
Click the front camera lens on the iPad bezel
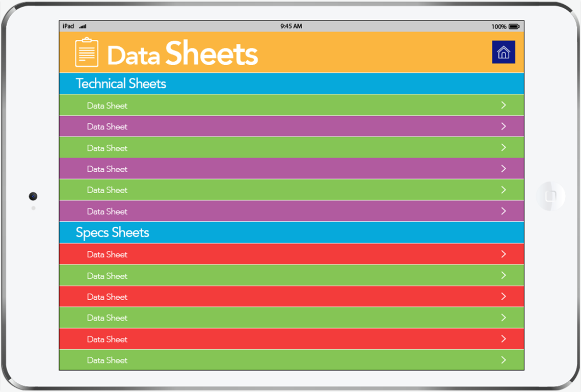[33, 196]
